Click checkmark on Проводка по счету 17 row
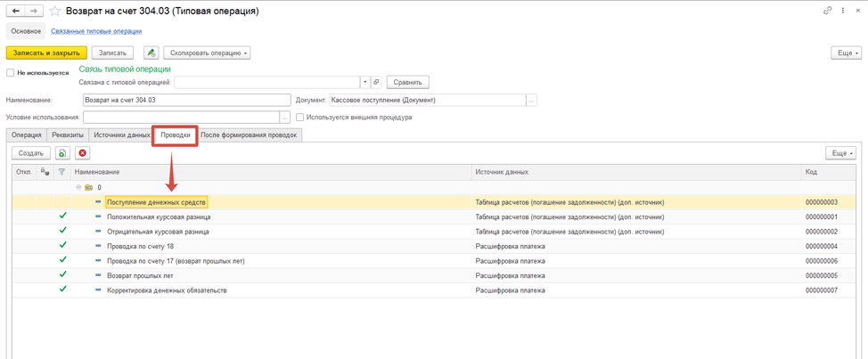The height and width of the screenshot is (359, 868). click(x=62, y=259)
